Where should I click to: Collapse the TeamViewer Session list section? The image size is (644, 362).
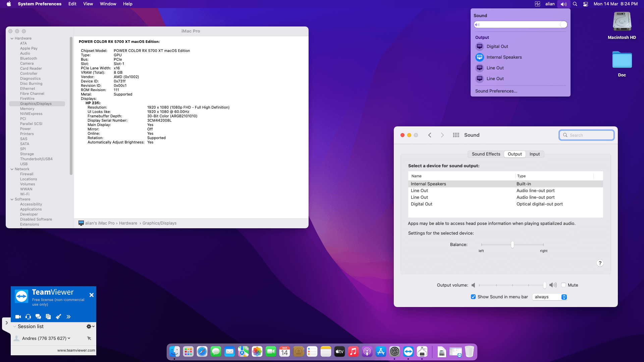click(x=14, y=326)
